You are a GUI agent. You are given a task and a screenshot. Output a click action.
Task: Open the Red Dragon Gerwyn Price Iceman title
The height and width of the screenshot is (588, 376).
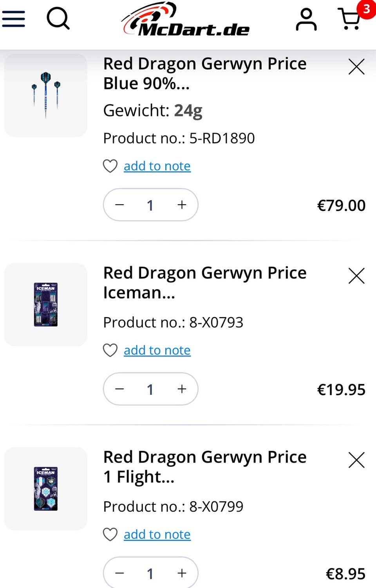coord(204,282)
